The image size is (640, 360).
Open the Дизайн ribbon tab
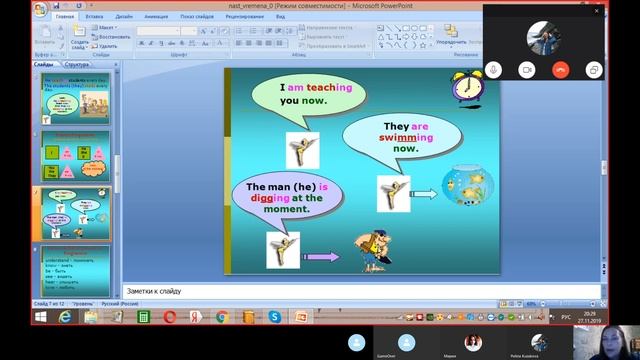[x=124, y=17]
